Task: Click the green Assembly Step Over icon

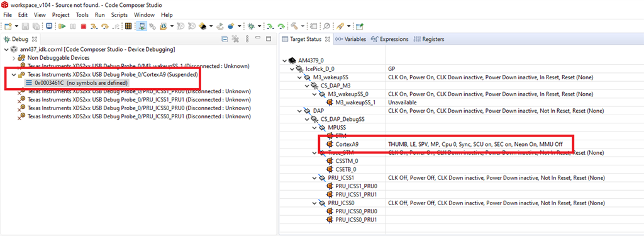Action: pyautogui.click(x=281, y=26)
